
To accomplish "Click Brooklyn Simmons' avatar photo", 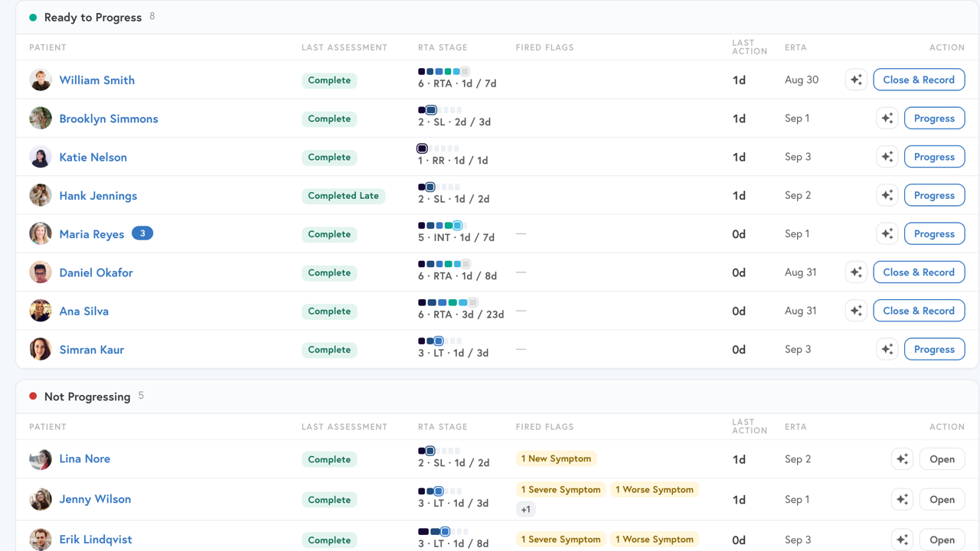I will (x=41, y=119).
